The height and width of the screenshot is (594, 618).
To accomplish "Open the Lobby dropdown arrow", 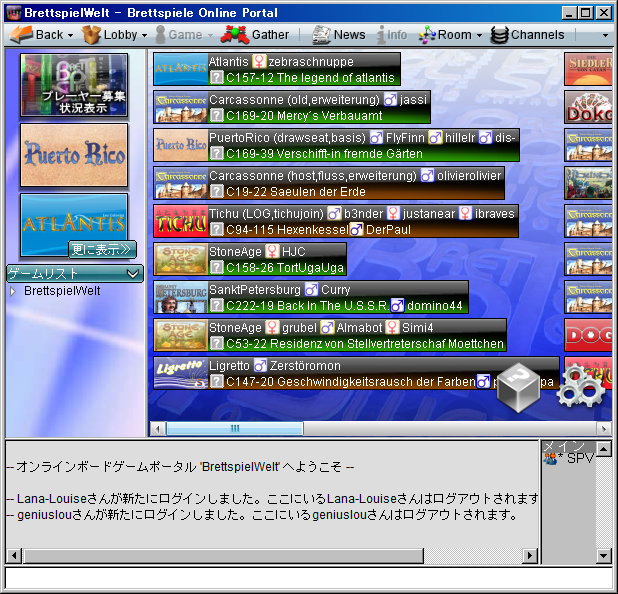I will point(144,35).
